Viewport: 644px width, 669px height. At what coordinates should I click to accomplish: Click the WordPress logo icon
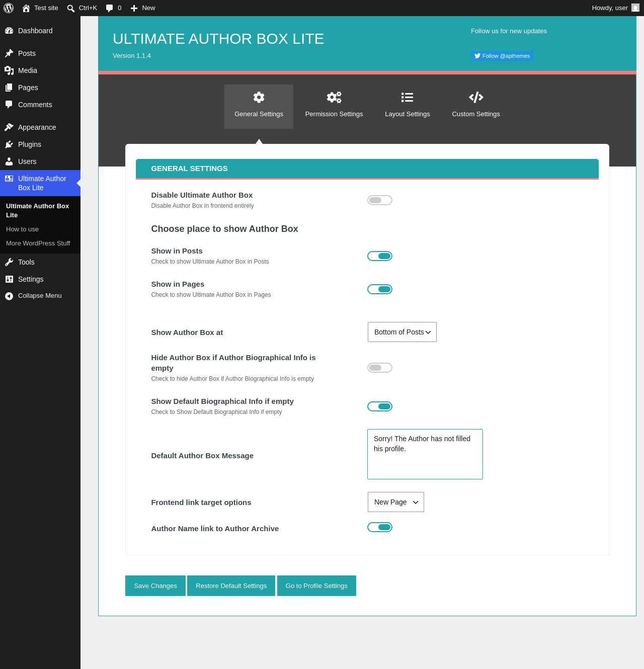pyautogui.click(x=9, y=8)
